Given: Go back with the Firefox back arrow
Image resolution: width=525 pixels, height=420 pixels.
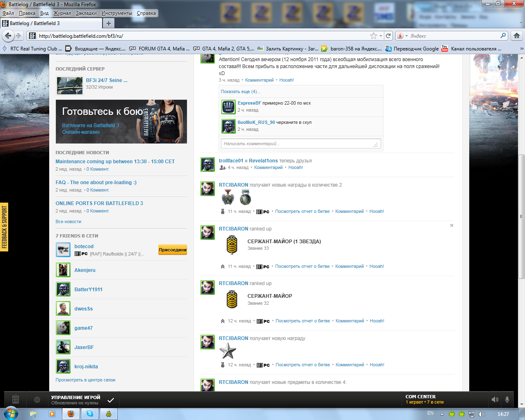Looking at the screenshot, I should (8, 36).
